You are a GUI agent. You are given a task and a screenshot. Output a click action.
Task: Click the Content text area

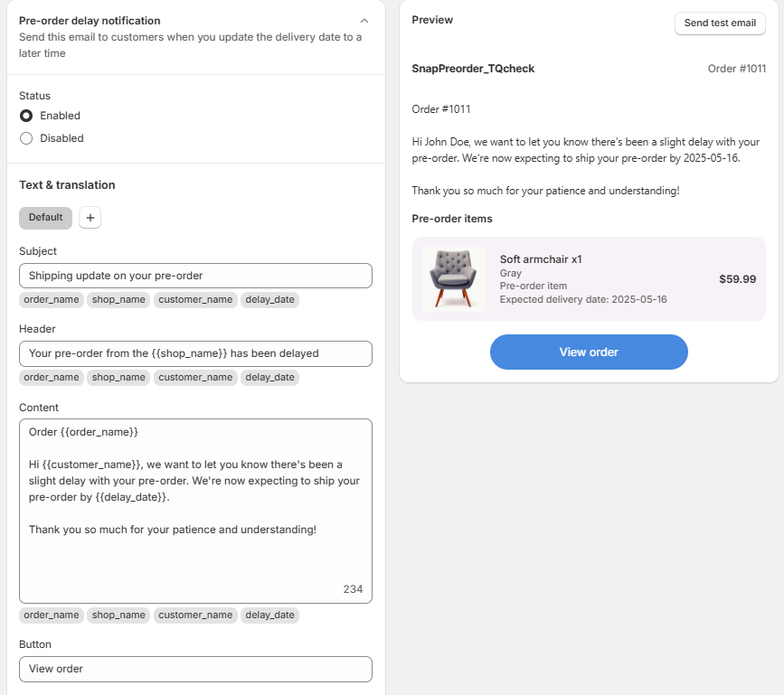(x=195, y=512)
